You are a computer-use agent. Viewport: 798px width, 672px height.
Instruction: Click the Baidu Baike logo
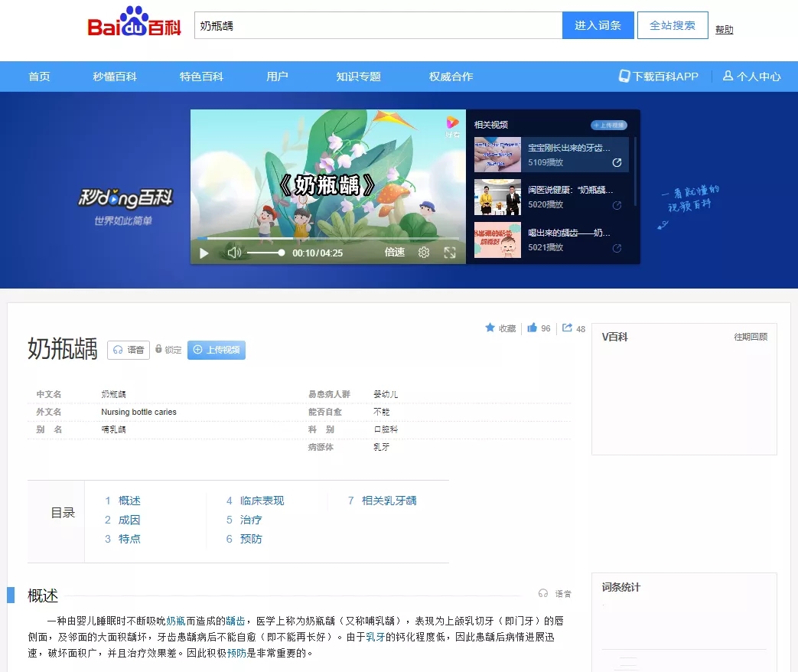[x=135, y=24]
